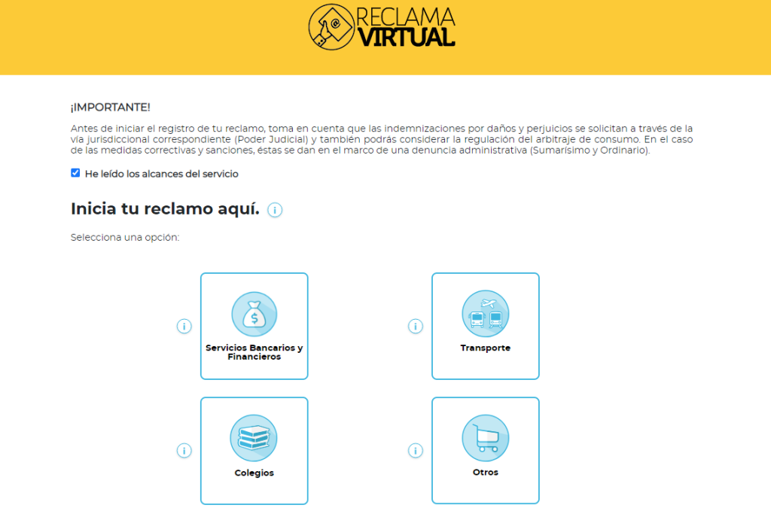
Task: Choose the 'Transporte' option label
Action: click(x=485, y=348)
